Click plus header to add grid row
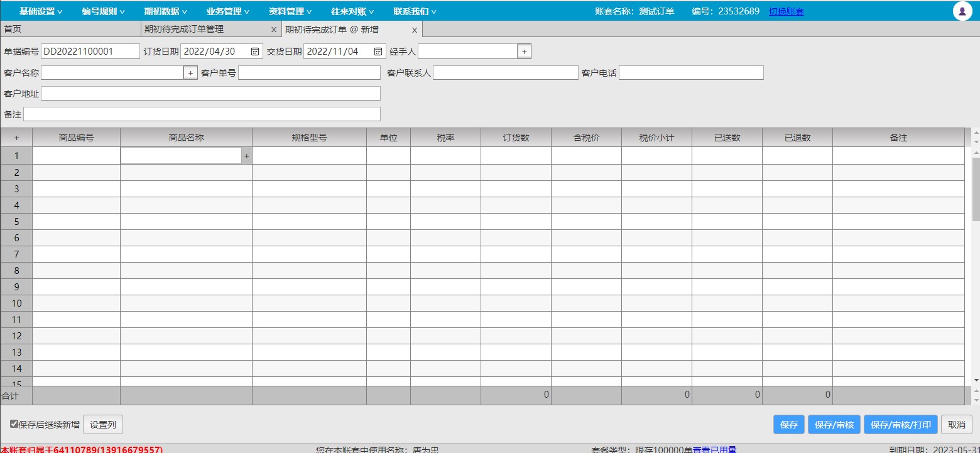The height and width of the screenshot is (453, 980). [16, 138]
